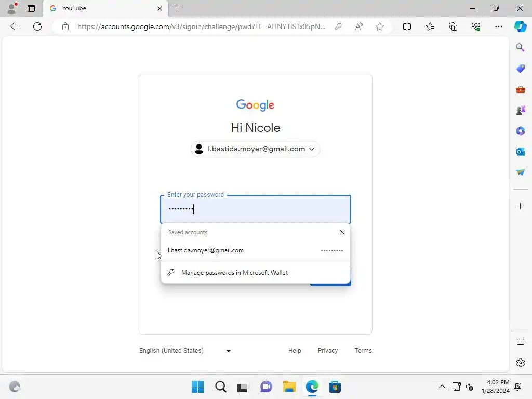
Task: Toggle sidebar visibility icon at bottom right
Action: coord(520,342)
